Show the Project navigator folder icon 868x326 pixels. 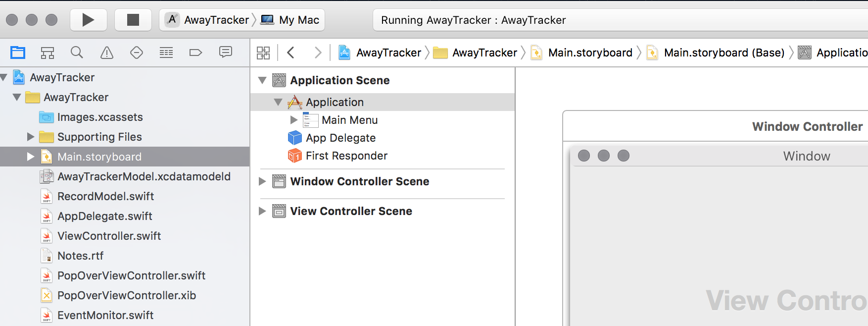pos(18,53)
